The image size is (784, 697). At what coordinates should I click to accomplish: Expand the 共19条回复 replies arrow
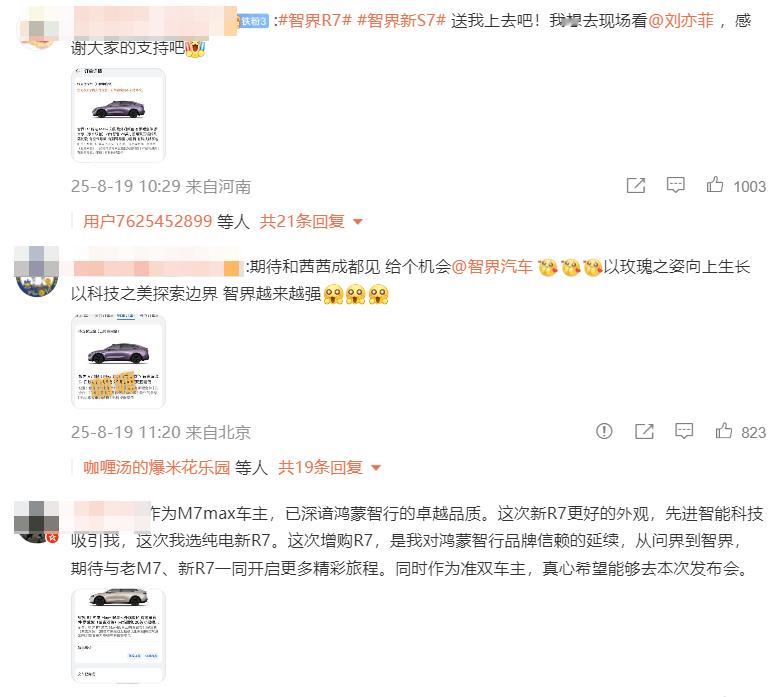pos(376,468)
